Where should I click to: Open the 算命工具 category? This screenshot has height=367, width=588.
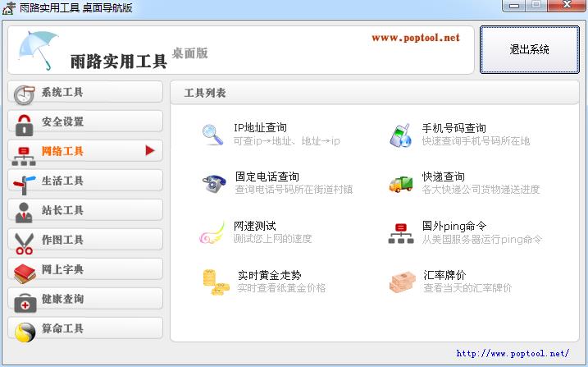pos(85,328)
